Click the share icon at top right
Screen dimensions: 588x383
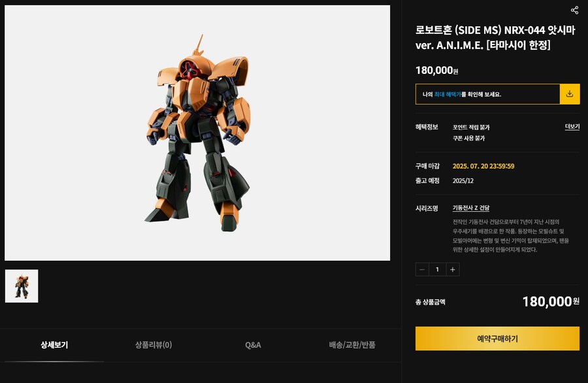(x=574, y=10)
